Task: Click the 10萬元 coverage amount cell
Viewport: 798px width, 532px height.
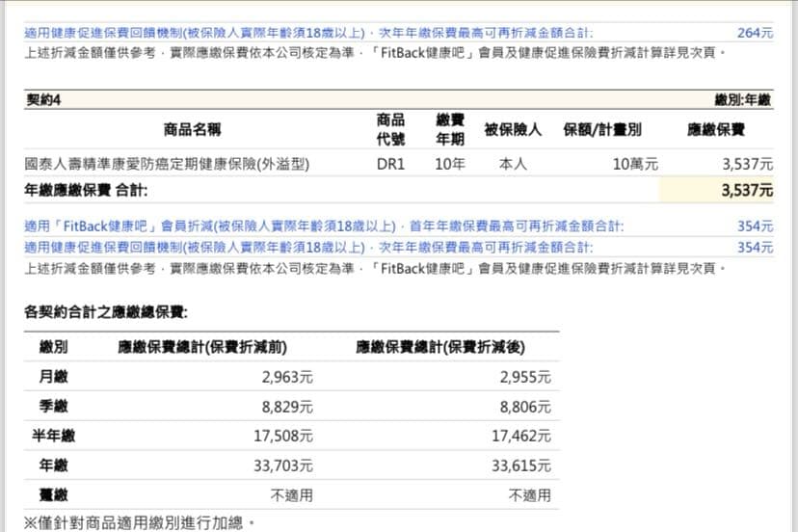Action: (x=635, y=164)
